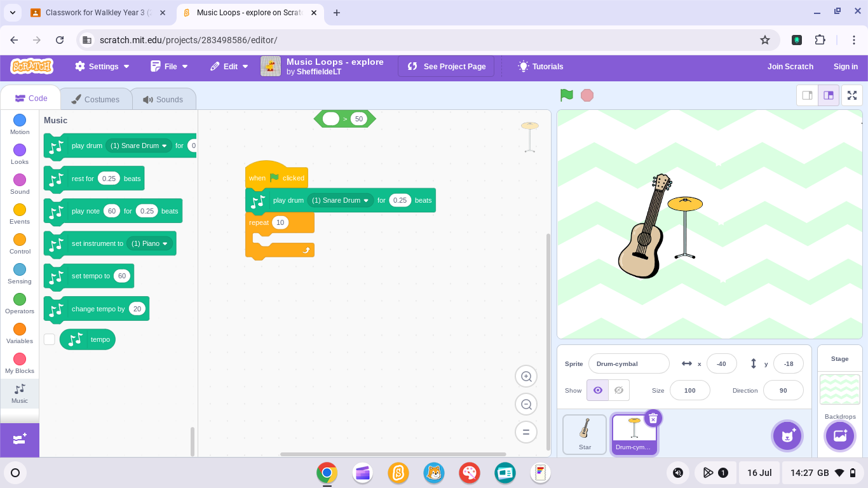
Task: Open Chrome tab search dropdown
Action: coord(13,13)
